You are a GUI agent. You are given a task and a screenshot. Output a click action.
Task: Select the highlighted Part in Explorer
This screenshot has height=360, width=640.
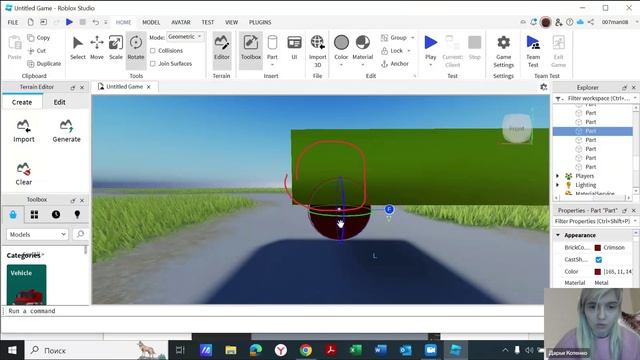592,131
